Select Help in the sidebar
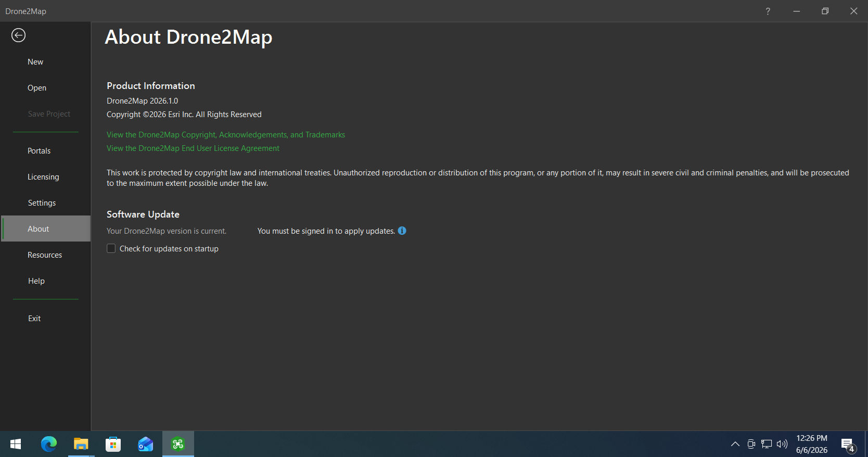 coord(36,281)
